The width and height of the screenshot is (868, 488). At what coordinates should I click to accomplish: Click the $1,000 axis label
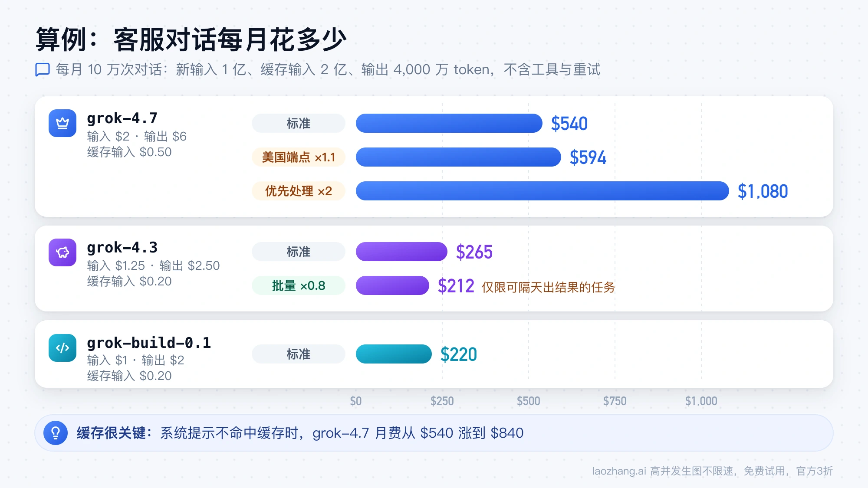click(x=701, y=401)
